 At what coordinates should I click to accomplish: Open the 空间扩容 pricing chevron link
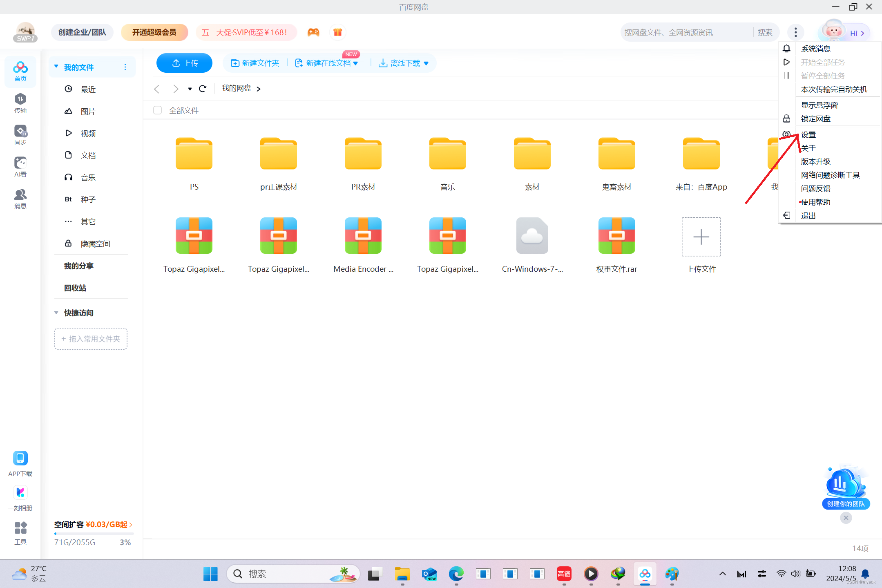[131, 525]
